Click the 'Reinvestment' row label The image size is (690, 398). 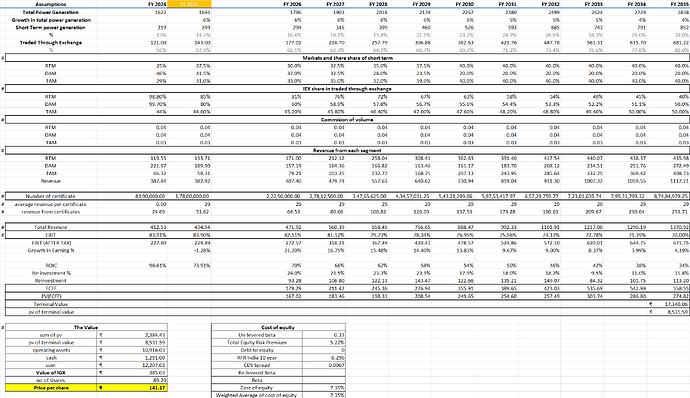point(51,280)
